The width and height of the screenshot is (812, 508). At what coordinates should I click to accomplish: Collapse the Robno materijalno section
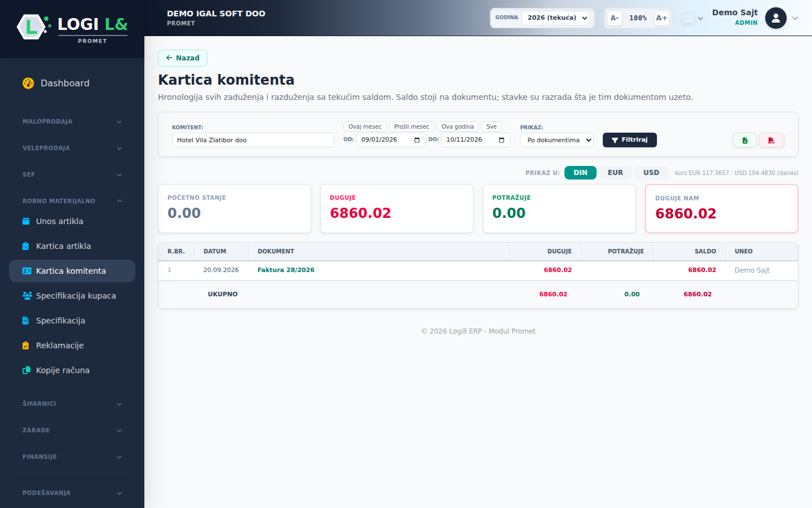[72, 201]
